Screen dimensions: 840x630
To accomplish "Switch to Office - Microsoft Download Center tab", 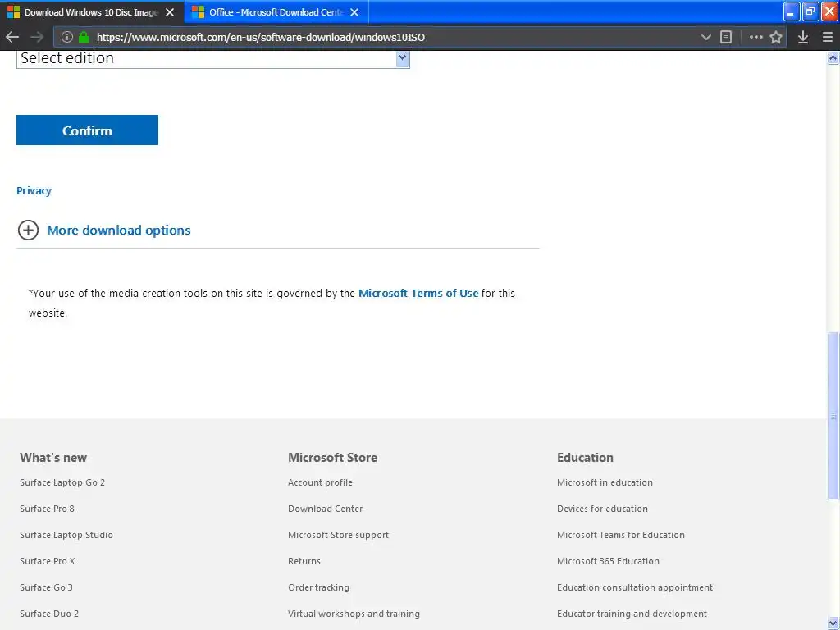I will click(276, 12).
